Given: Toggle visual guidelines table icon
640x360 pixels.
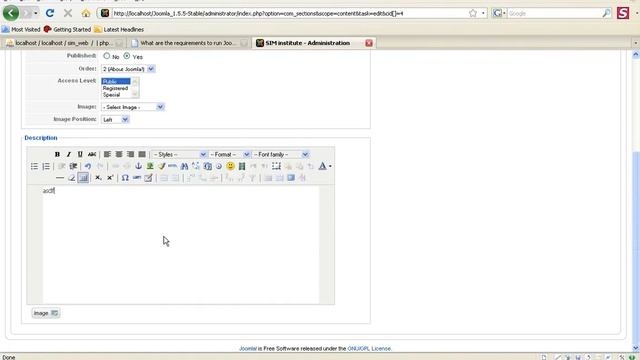Looking at the screenshot, I should 83,178.
